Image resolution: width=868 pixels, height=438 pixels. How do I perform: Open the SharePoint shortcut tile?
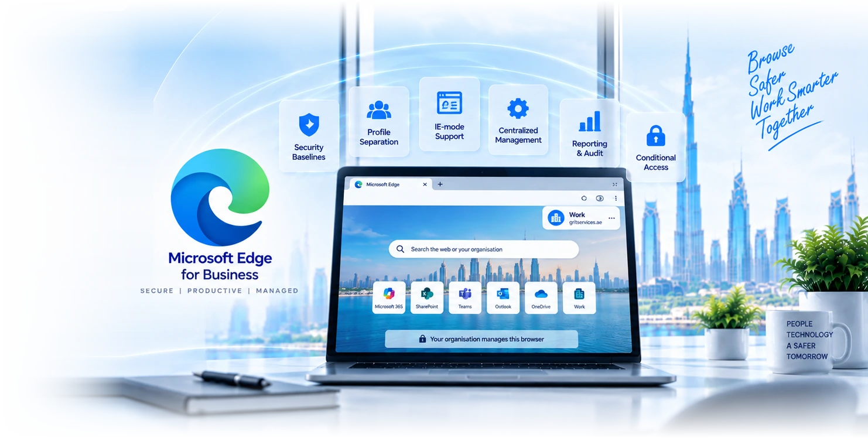coord(427,297)
